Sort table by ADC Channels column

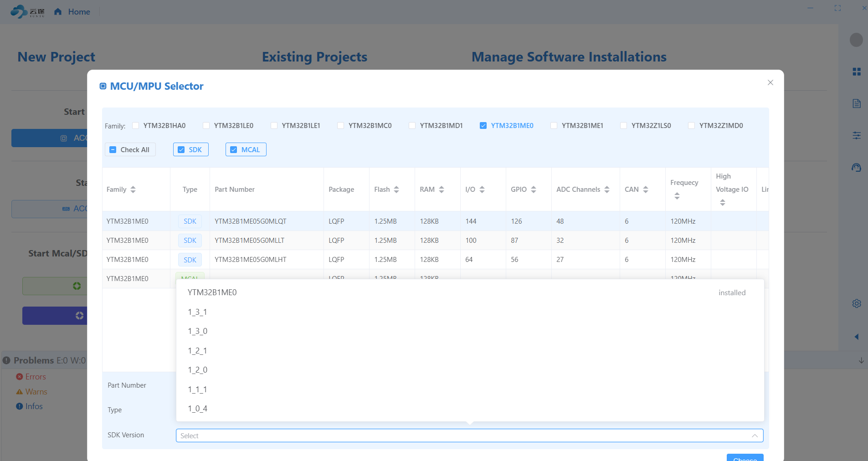[607, 190]
